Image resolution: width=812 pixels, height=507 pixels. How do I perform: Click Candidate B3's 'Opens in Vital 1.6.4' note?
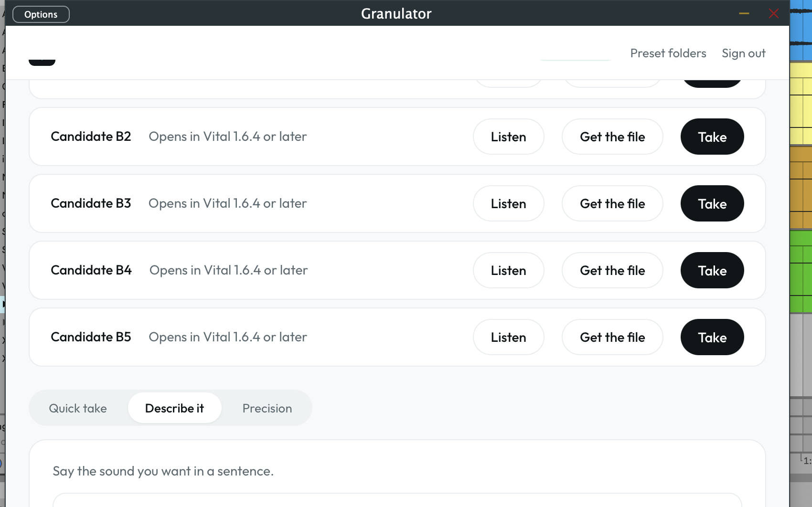coord(227,203)
